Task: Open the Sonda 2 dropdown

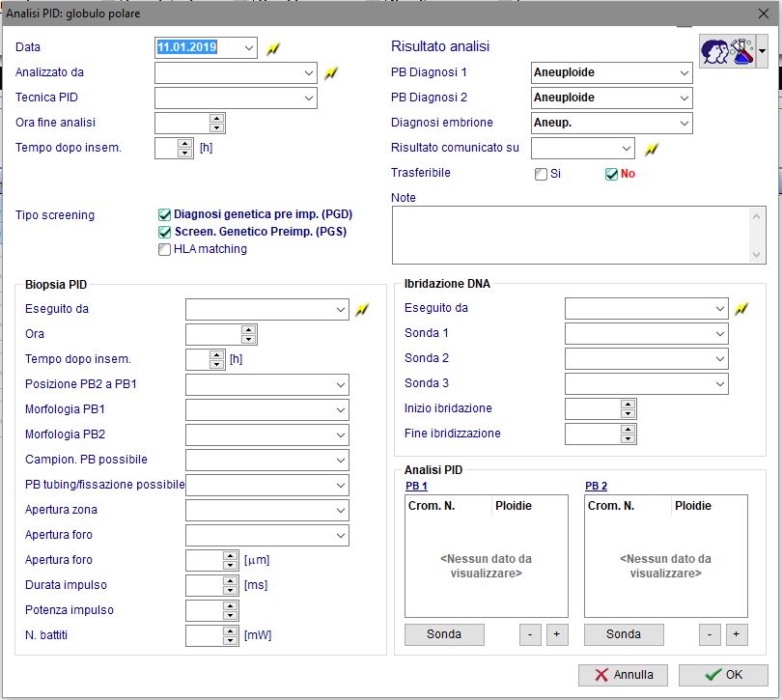Action: [x=720, y=358]
